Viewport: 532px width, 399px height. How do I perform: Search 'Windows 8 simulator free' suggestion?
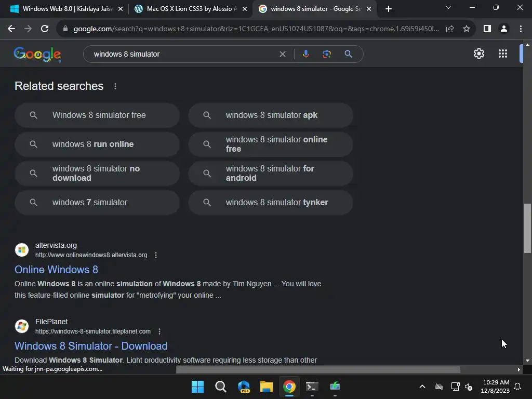97,115
